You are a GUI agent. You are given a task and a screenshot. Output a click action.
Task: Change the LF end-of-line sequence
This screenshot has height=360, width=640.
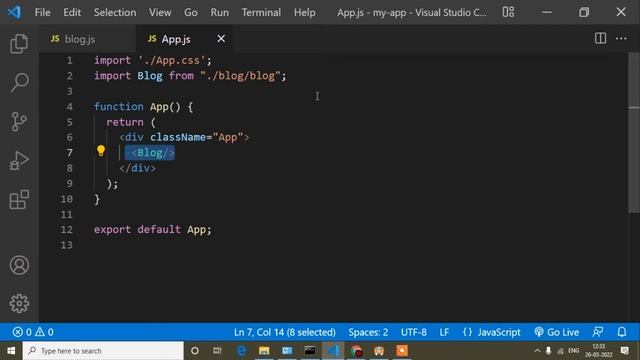coord(444,332)
